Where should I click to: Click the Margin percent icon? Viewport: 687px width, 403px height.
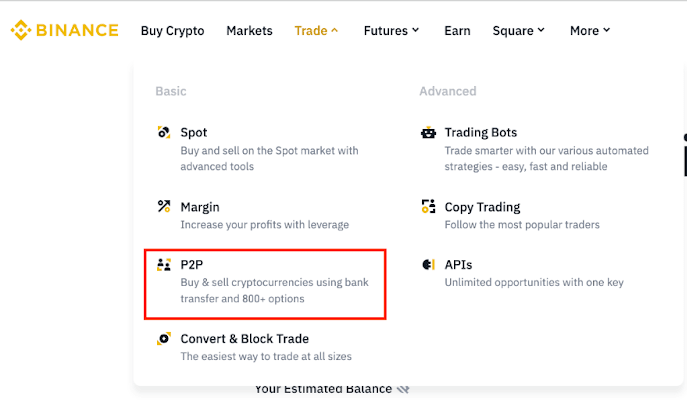(164, 207)
